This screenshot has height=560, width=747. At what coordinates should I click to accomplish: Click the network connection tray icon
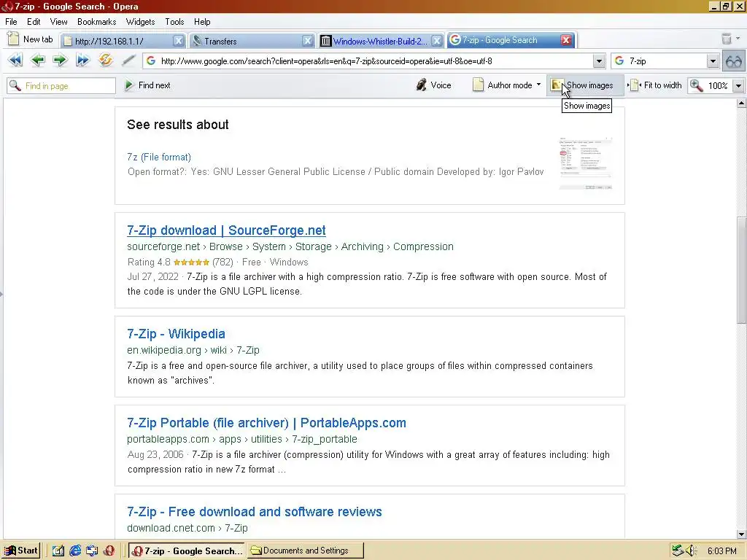coord(678,551)
